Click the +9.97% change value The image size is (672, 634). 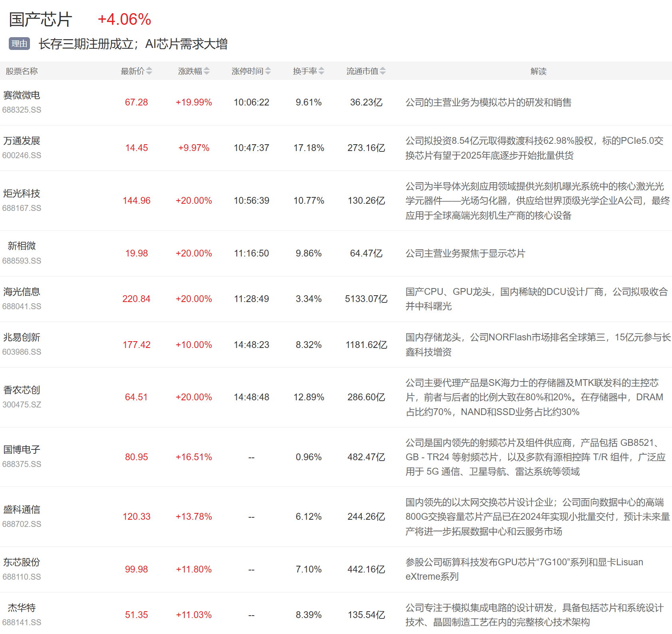194,148
